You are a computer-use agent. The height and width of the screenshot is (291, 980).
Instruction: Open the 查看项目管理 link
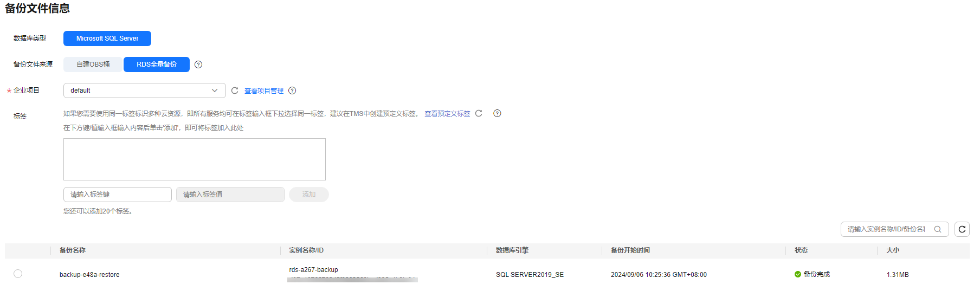click(x=264, y=91)
